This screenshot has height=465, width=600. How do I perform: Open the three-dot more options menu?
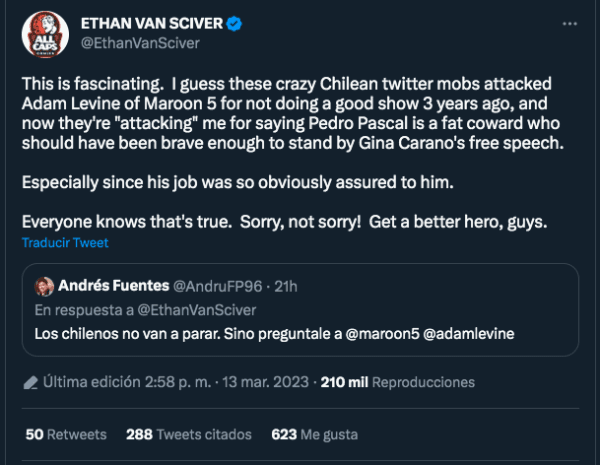569,23
